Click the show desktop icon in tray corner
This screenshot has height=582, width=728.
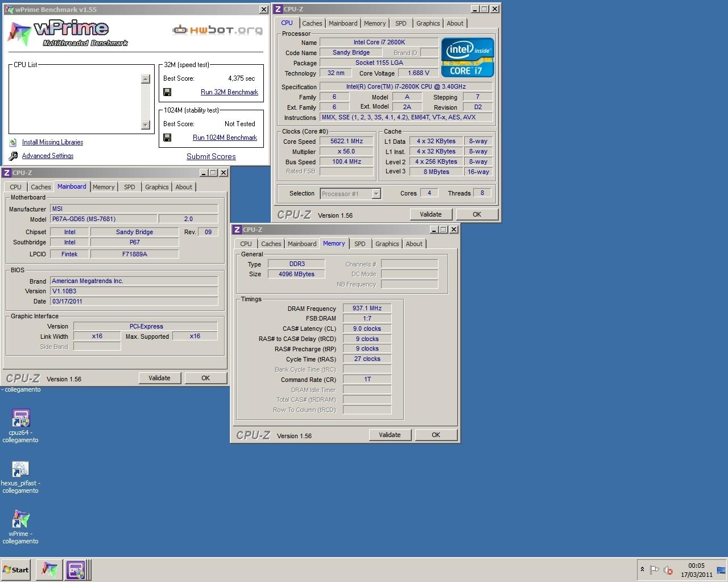pos(721,570)
